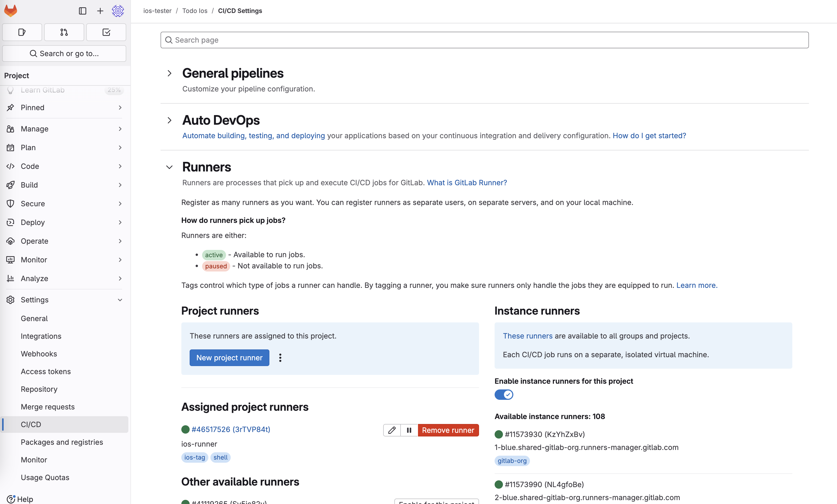837x504 pixels.
Task: Open the create new plus menu
Action: 100,11
